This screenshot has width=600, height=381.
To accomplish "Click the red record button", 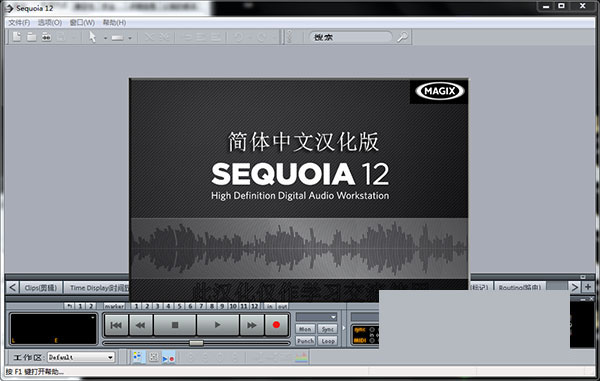I will point(276,325).
